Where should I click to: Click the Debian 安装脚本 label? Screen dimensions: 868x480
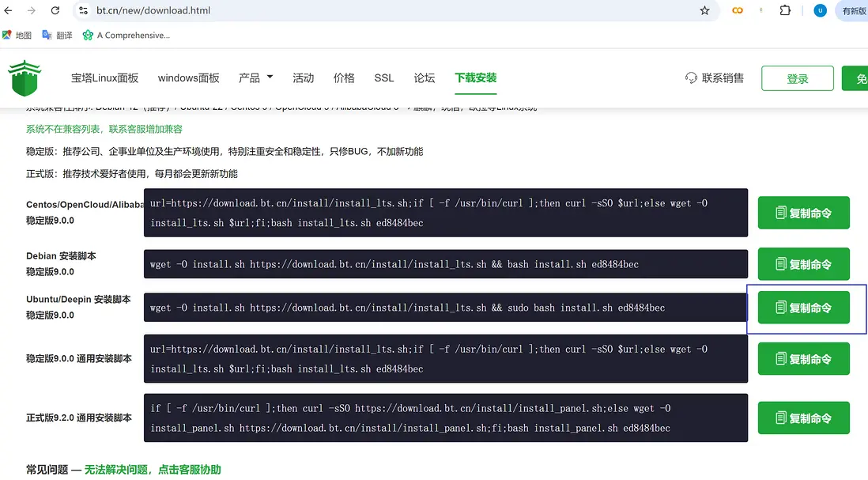[x=61, y=255]
